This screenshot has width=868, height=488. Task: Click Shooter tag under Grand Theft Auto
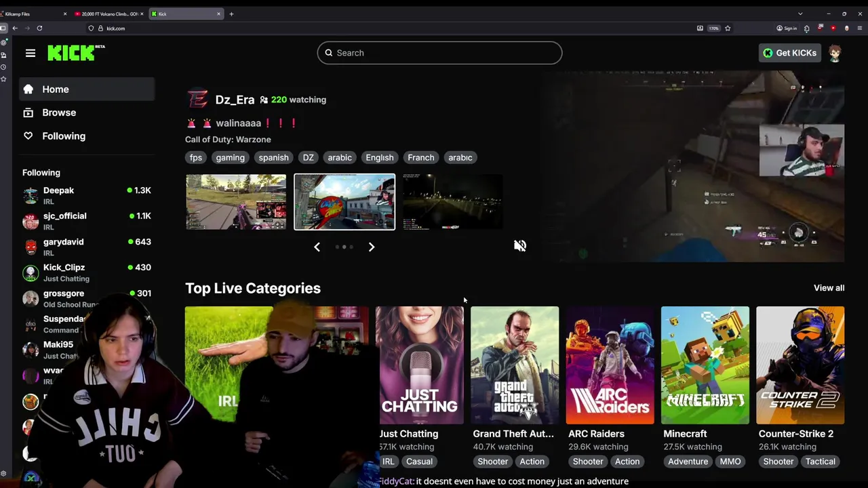(x=493, y=462)
